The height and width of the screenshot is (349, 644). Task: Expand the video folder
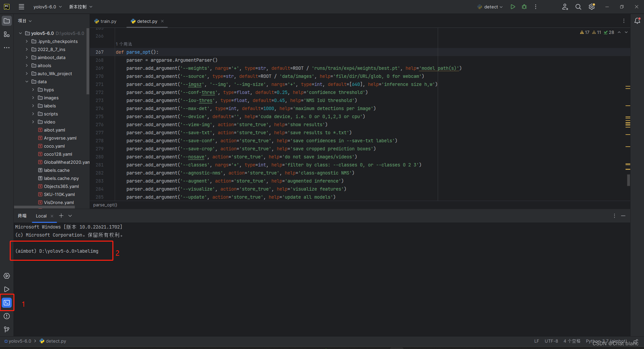tap(33, 122)
